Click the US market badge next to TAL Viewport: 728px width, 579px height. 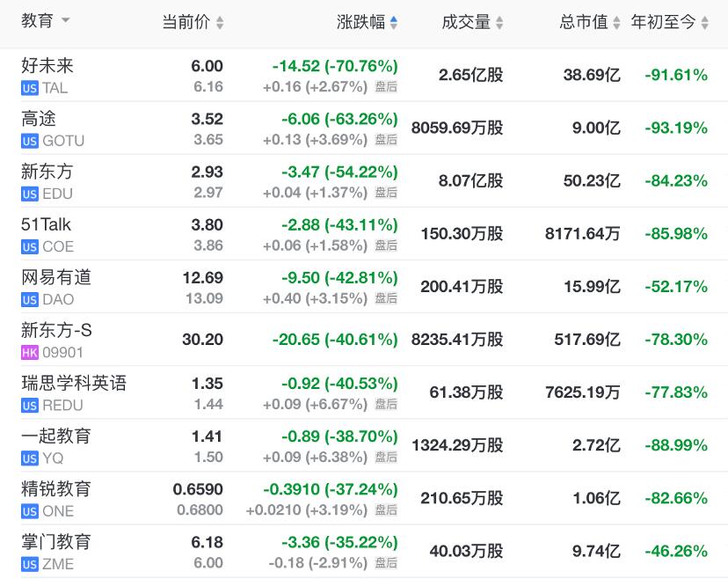click(30, 88)
